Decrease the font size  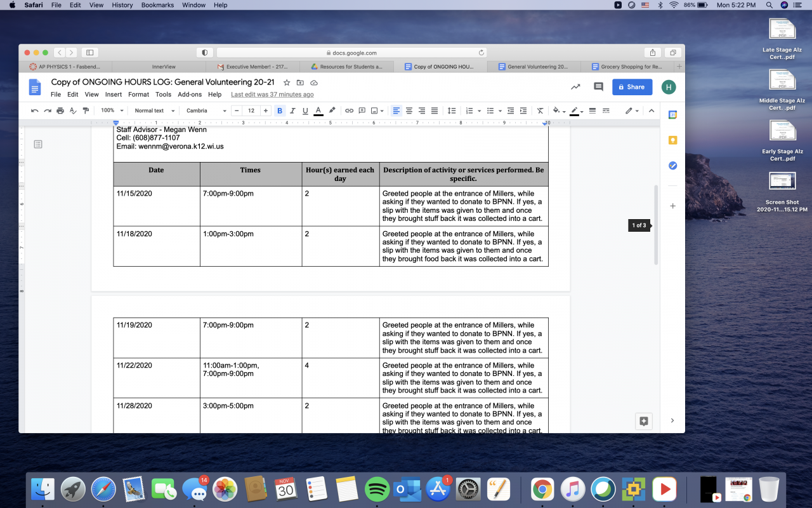[237, 110]
